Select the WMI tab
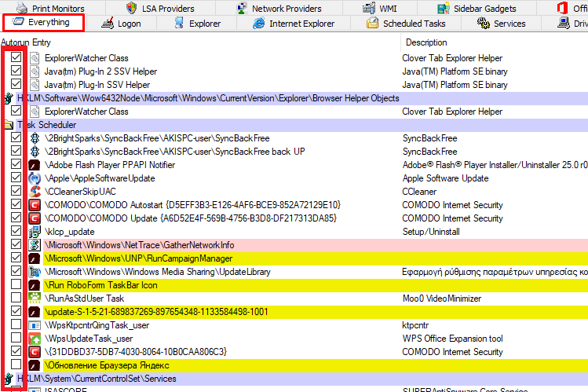 click(380, 9)
